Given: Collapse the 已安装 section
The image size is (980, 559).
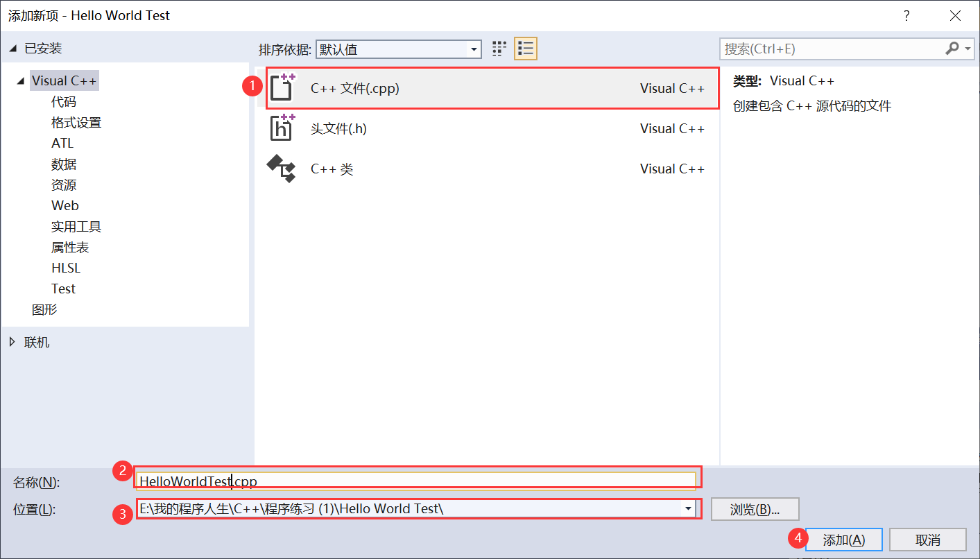Looking at the screenshot, I should (13, 49).
